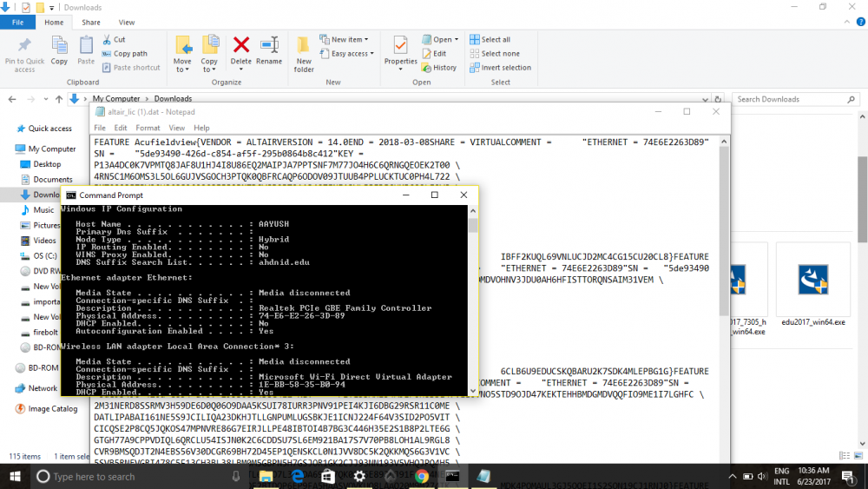Open Notepad's File menu

tap(100, 128)
